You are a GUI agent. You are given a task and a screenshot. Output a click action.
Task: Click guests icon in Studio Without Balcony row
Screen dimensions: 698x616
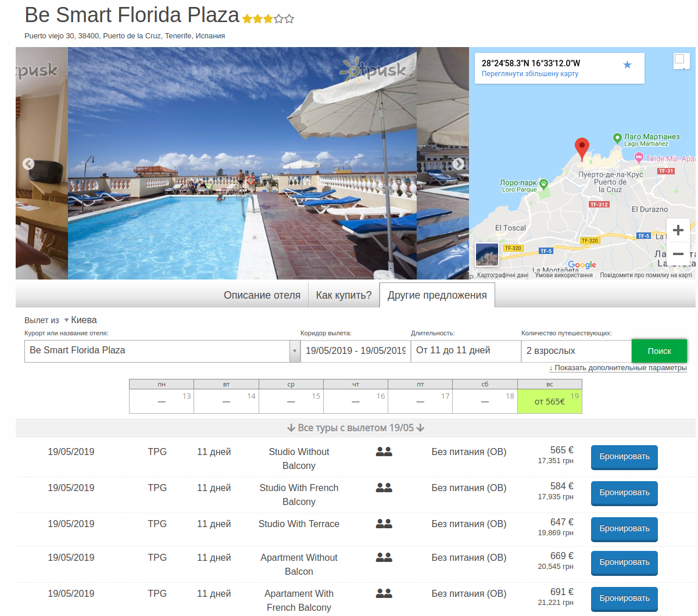pyautogui.click(x=384, y=452)
